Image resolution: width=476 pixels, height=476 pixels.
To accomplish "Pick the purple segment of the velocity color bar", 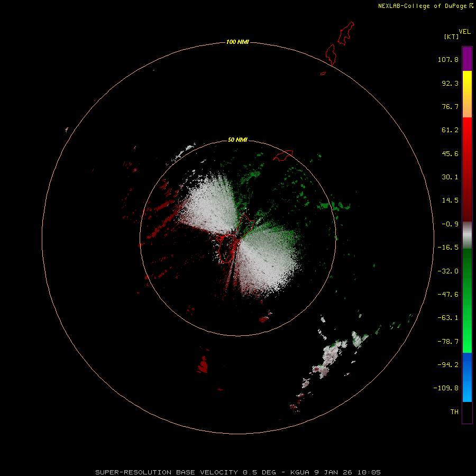I will [467, 59].
